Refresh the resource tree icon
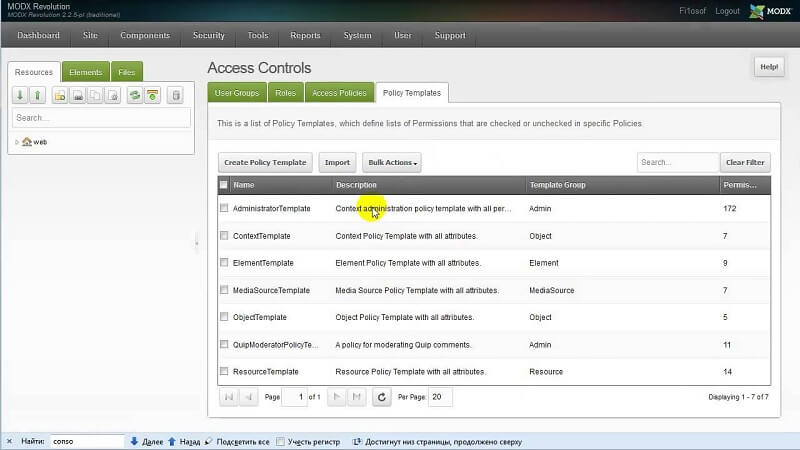The width and height of the screenshot is (800, 450). 135,95
